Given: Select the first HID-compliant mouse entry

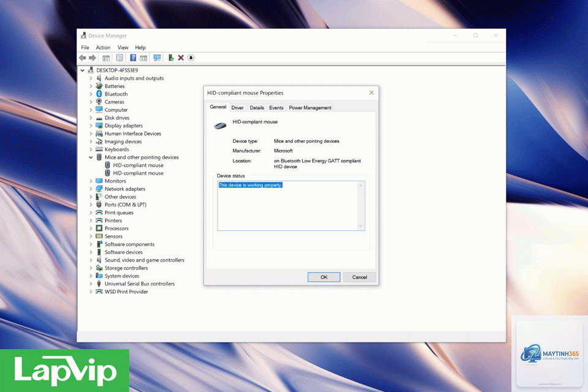Looking at the screenshot, I should (x=138, y=165).
